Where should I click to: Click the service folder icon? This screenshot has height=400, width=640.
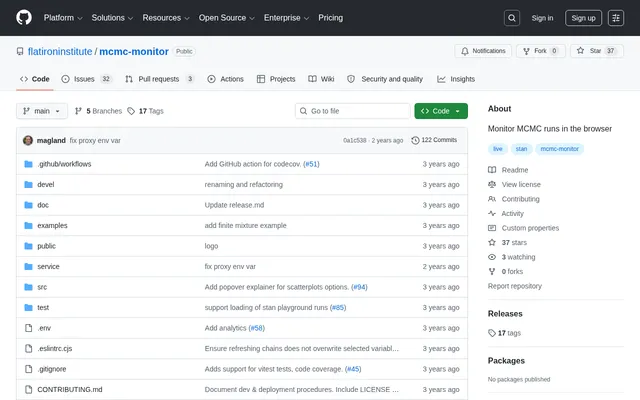pos(28,267)
